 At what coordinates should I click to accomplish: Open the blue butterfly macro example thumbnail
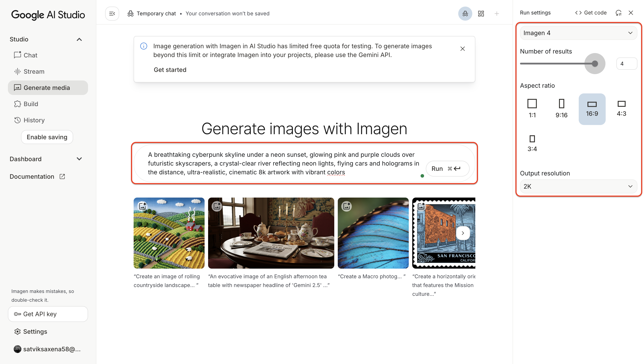point(373,233)
